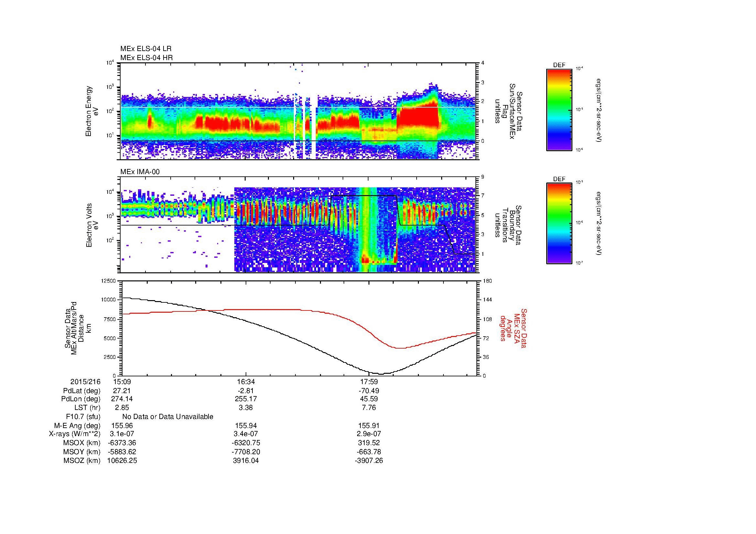Click MSOX value 319.52
Image resolution: width=756 pixels, height=534 pixels.
pyautogui.click(x=369, y=443)
